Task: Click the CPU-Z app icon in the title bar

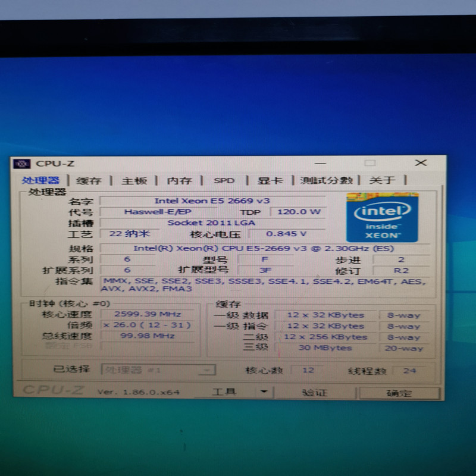Action: [x=21, y=164]
